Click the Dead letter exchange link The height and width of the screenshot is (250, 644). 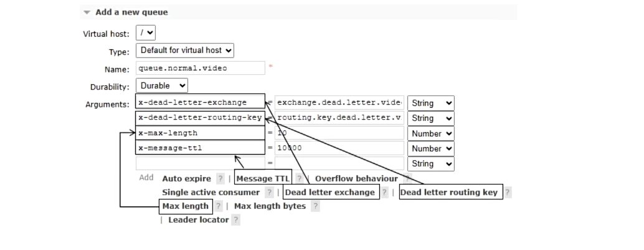click(x=330, y=193)
